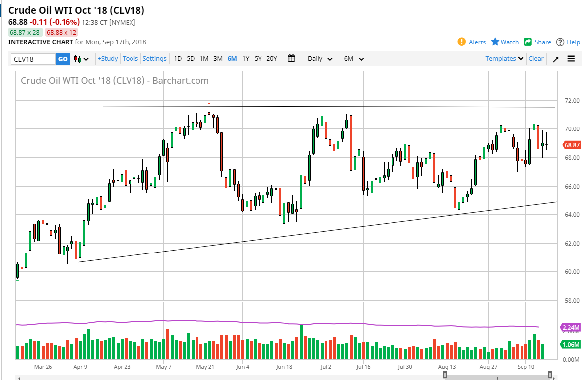Activate the 1D chart view

177,59
